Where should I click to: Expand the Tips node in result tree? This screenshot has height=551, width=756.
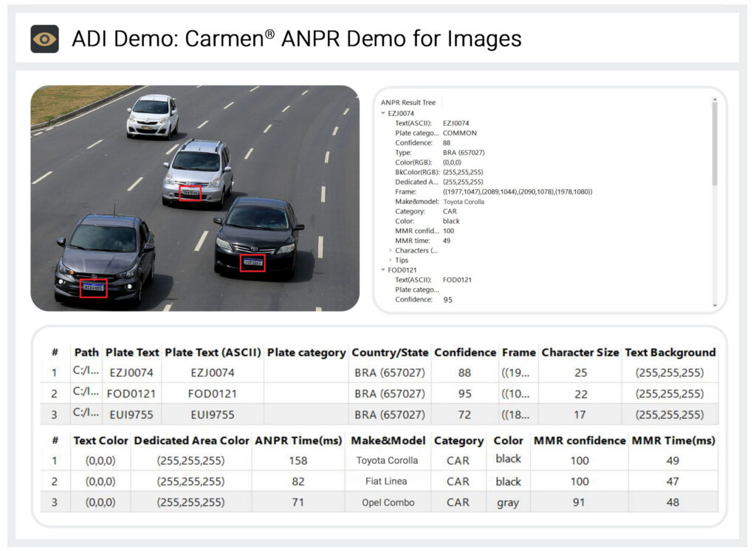389,260
